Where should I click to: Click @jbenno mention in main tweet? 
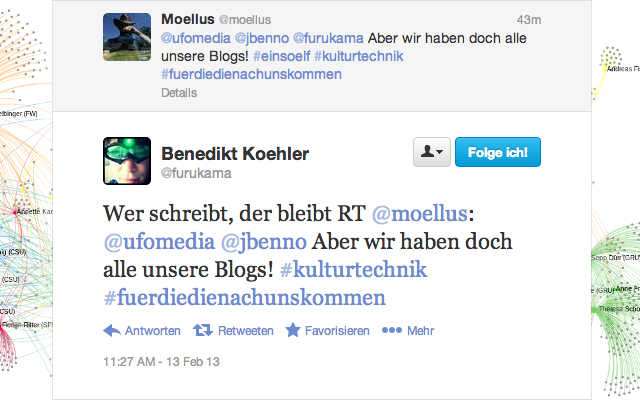264,242
